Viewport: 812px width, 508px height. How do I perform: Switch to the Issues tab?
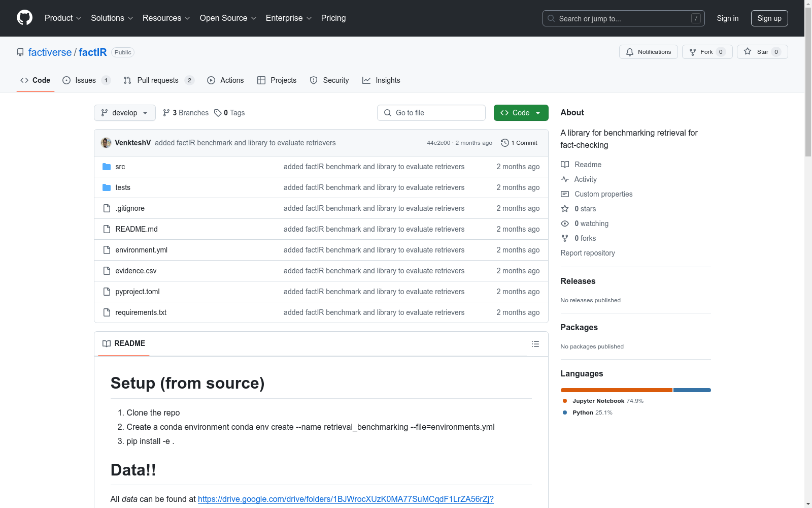tap(86, 80)
